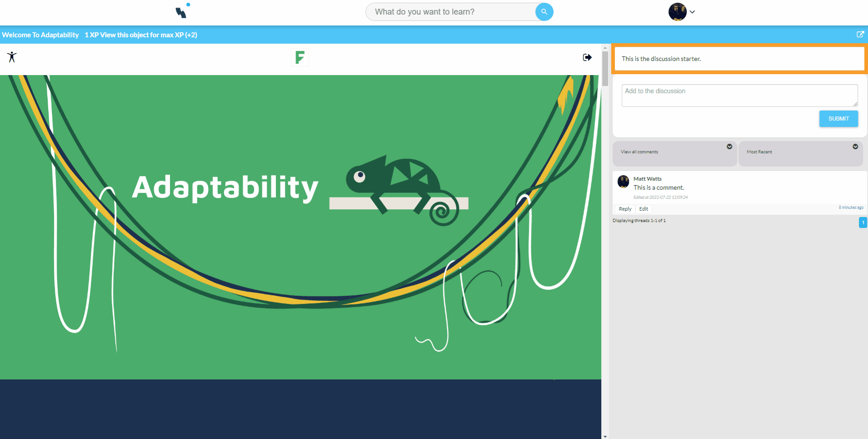The image size is (868, 439).
Task: Click the site logo in header
Action: pos(182,11)
